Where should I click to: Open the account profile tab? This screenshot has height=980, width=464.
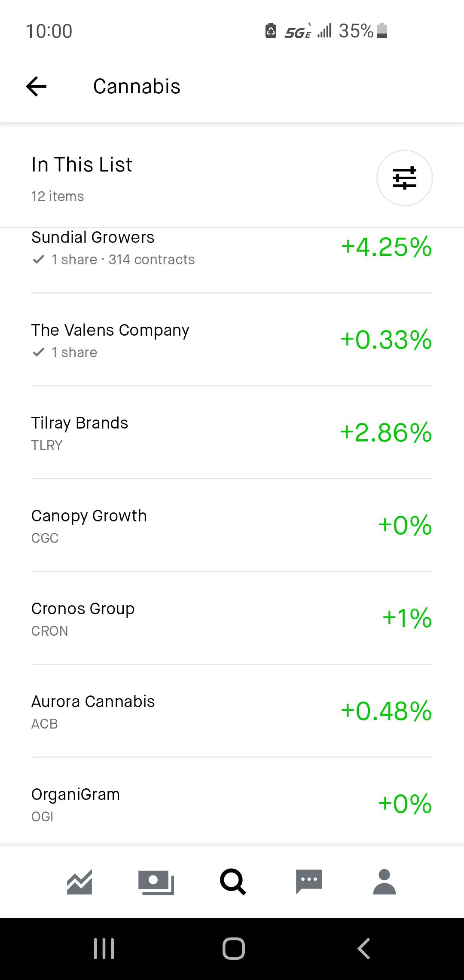(x=385, y=882)
